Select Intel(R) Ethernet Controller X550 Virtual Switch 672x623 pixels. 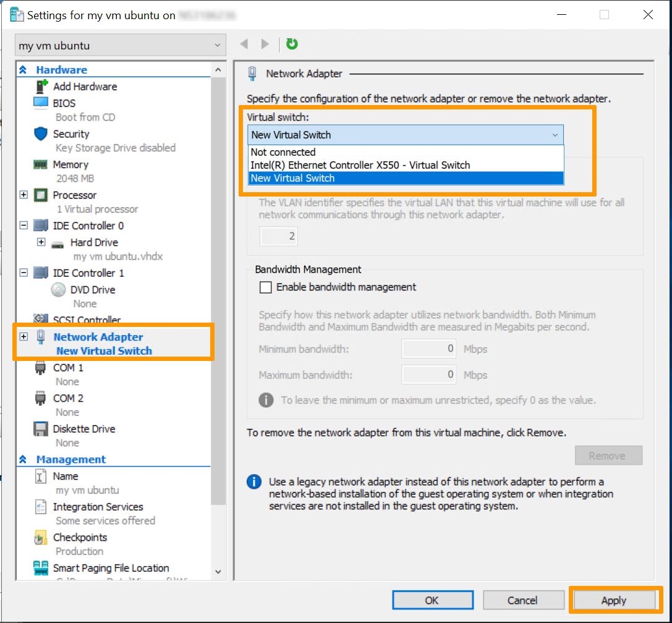[x=360, y=165]
